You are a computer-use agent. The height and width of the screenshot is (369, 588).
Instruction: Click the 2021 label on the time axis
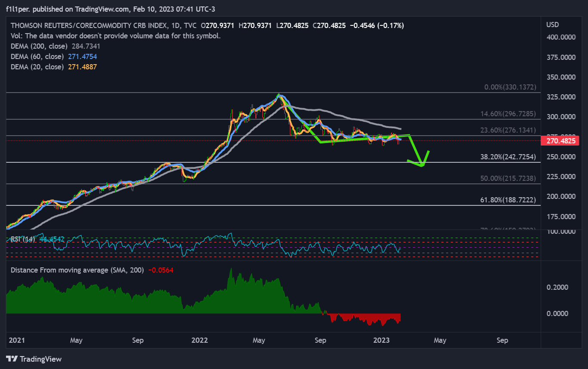(x=17, y=340)
